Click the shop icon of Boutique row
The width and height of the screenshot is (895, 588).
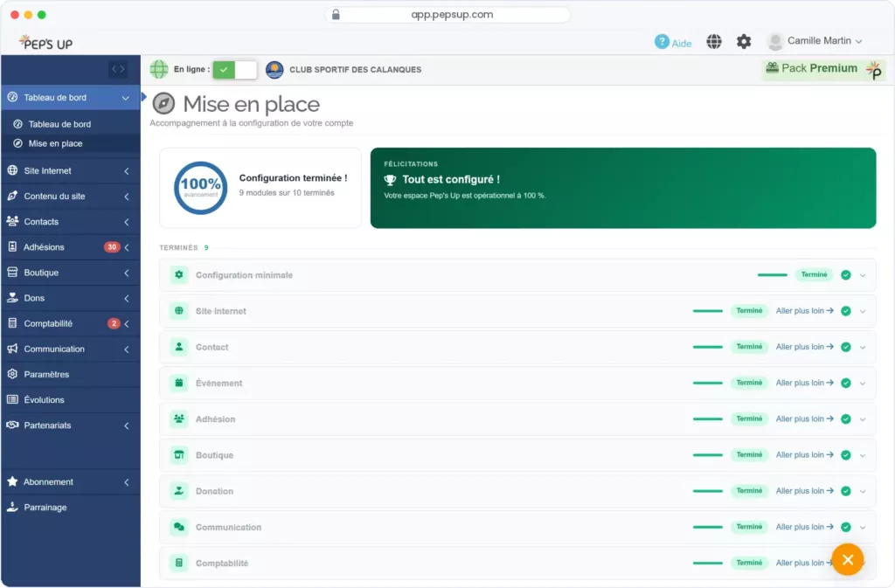178,455
